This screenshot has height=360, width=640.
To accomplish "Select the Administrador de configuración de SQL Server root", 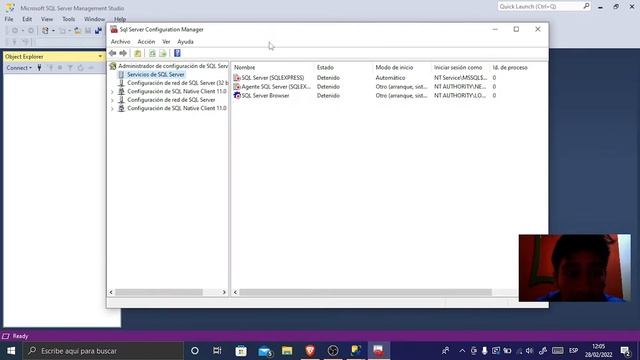I will click(x=173, y=66).
